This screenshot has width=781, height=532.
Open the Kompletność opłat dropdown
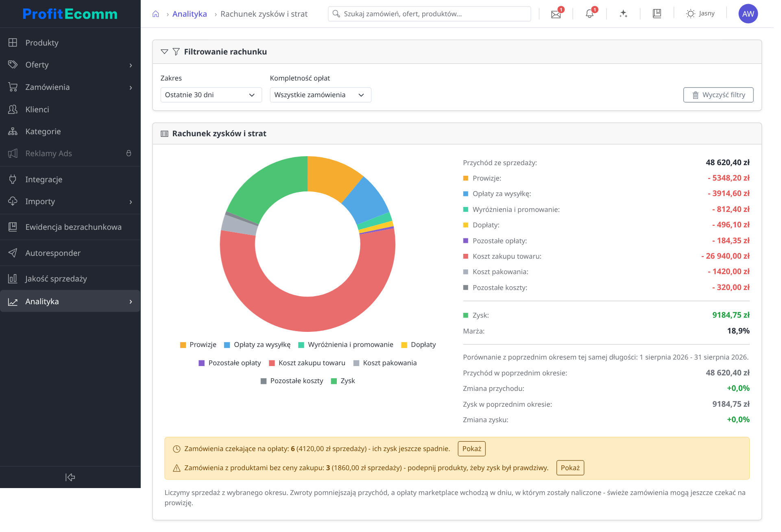click(x=321, y=95)
